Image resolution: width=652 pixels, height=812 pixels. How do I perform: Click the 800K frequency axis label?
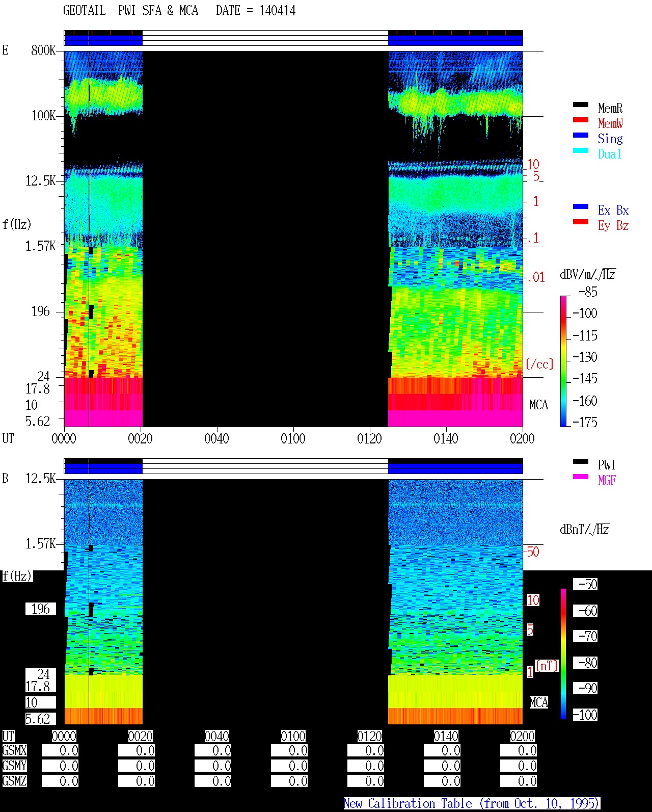click(x=43, y=50)
